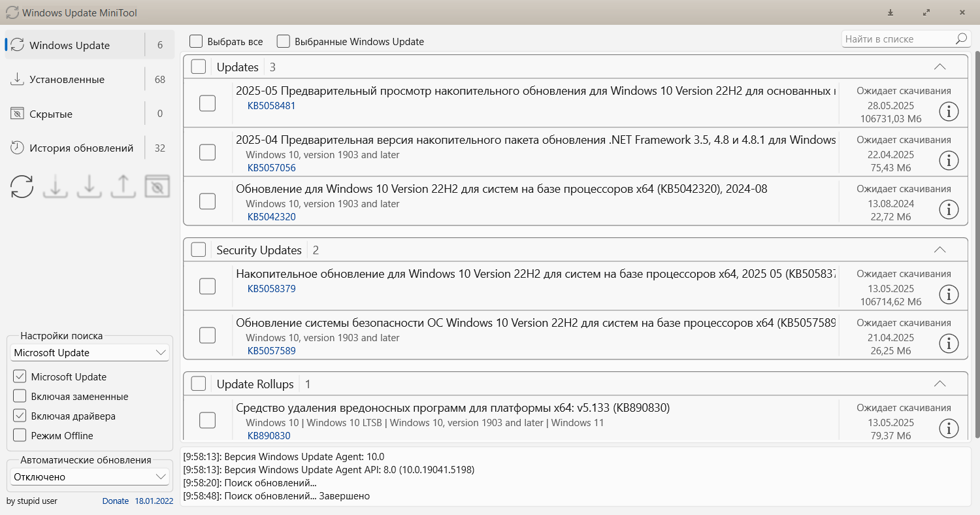
Task: Tick the 'Выбрать все' checkbox
Action: click(196, 41)
